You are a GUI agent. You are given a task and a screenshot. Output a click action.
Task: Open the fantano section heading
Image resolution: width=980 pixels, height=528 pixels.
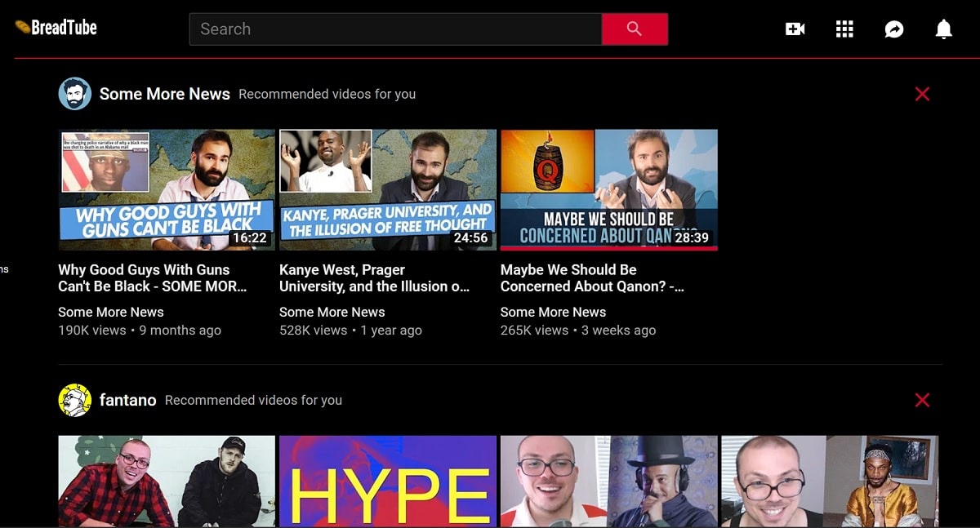(127, 400)
